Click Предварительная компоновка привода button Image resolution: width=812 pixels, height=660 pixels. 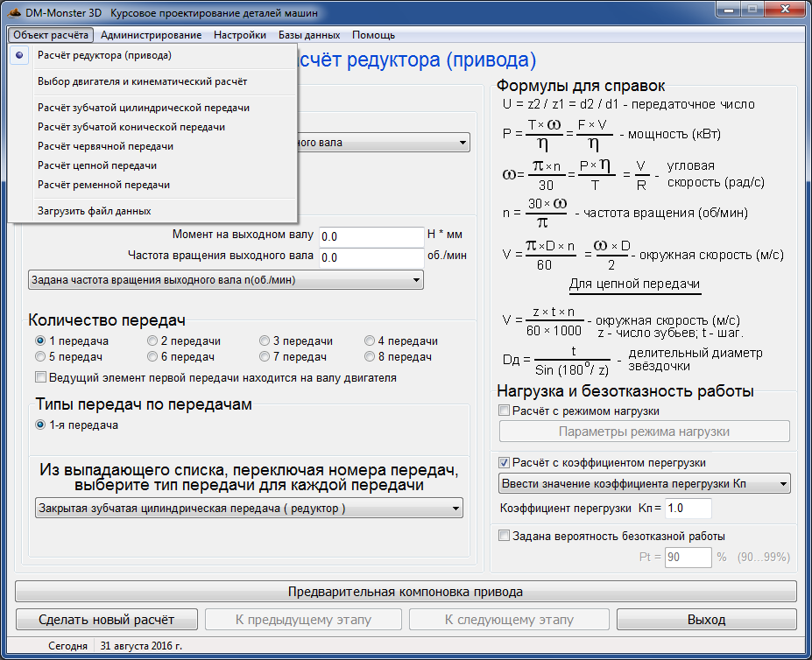pos(406,591)
